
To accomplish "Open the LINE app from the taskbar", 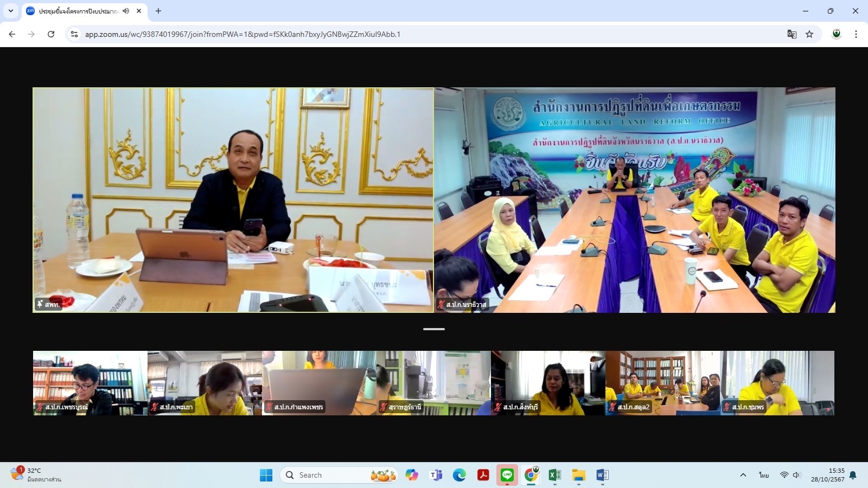I will 507,475.
